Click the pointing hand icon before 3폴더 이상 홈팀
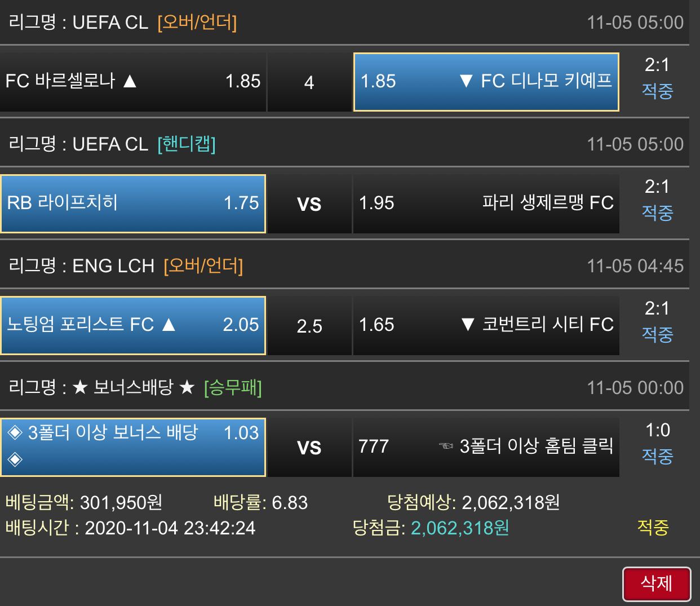 [x=446, y=447]
